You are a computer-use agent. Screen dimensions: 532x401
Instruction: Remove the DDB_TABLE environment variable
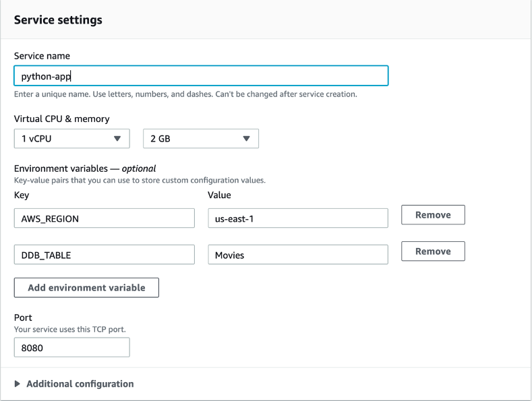click(433, 251)
